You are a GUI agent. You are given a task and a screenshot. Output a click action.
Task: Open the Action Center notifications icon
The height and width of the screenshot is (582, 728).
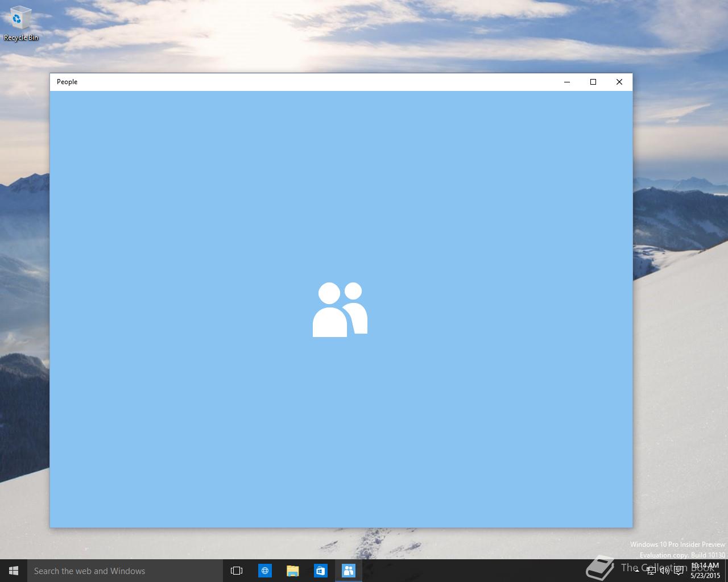pos(679,571)
